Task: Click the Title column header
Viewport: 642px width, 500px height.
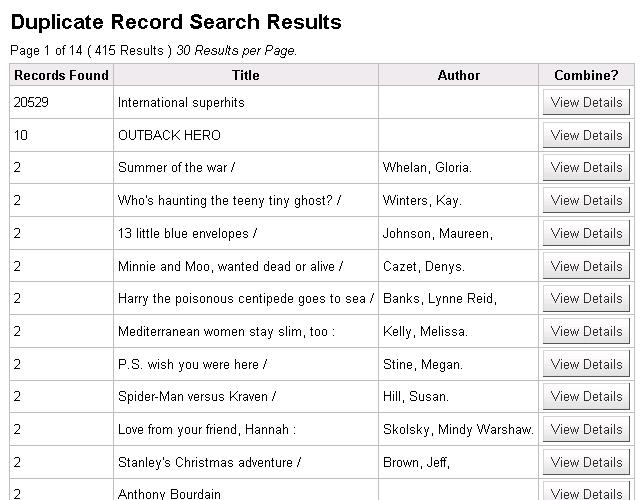Action: 245,75
